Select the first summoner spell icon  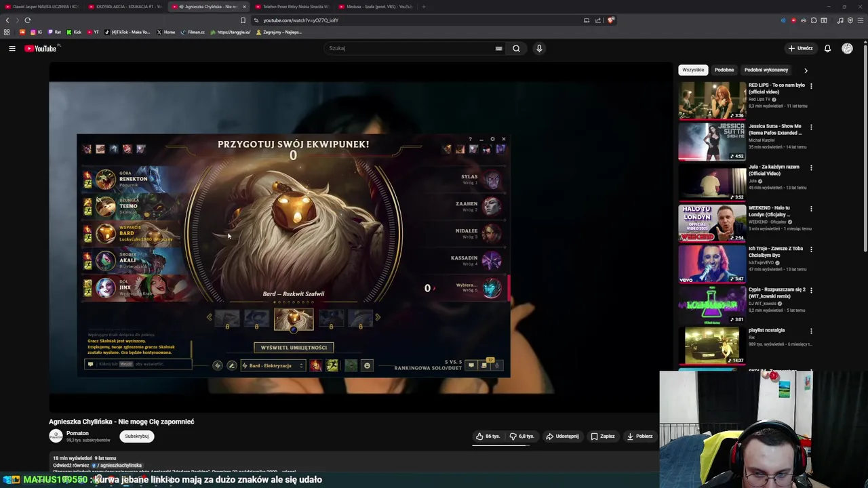pyautogui.click(x=316, y=365)
